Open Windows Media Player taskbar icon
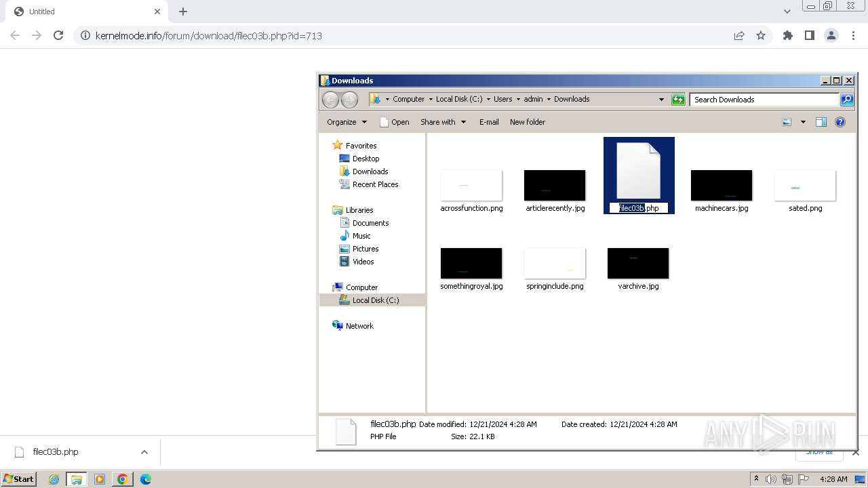 point(100,479)
